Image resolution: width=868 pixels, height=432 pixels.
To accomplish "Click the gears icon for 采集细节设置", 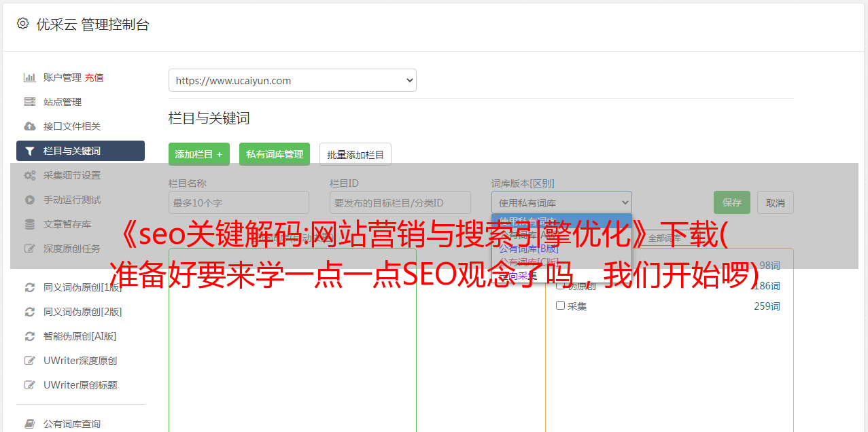I will (x=29, y=175).
